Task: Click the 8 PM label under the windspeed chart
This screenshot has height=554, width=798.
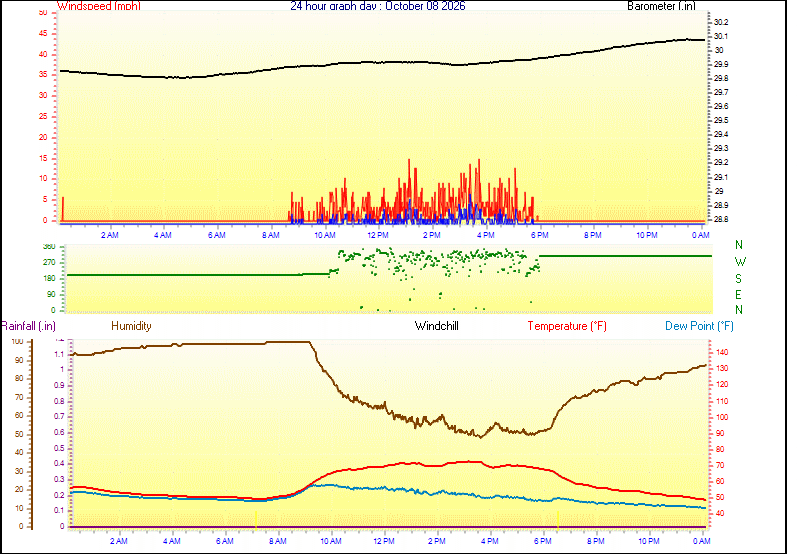Action: click(x=593, y=235)
